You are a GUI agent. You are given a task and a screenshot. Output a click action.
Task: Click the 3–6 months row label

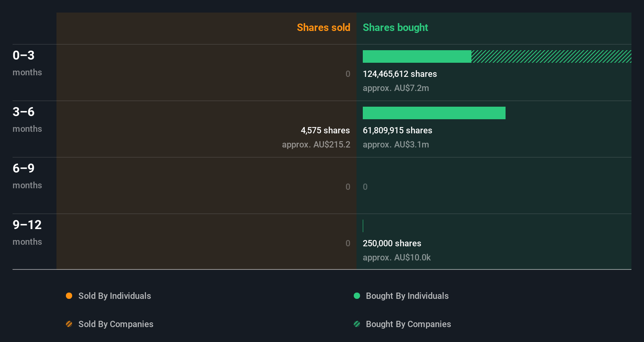click(x=27, y=120)
